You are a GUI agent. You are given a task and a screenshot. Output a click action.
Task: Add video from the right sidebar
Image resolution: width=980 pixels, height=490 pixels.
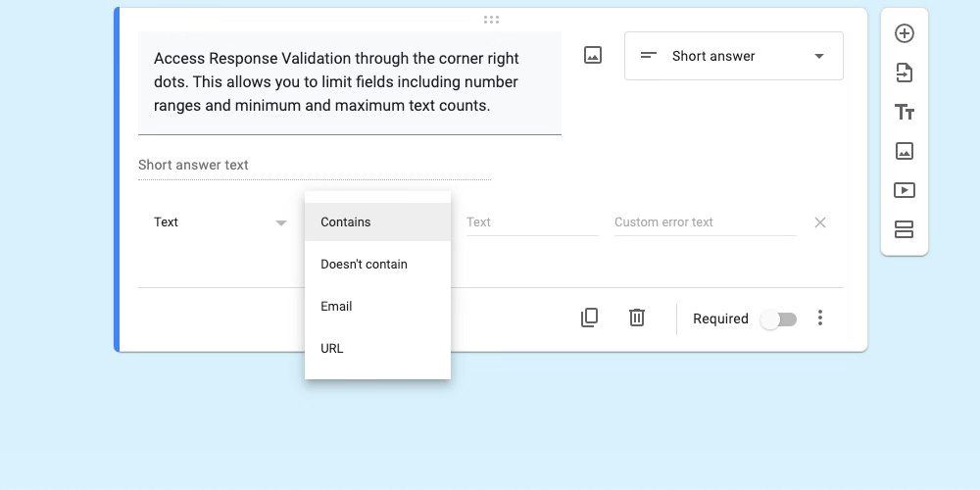(905, 190)
